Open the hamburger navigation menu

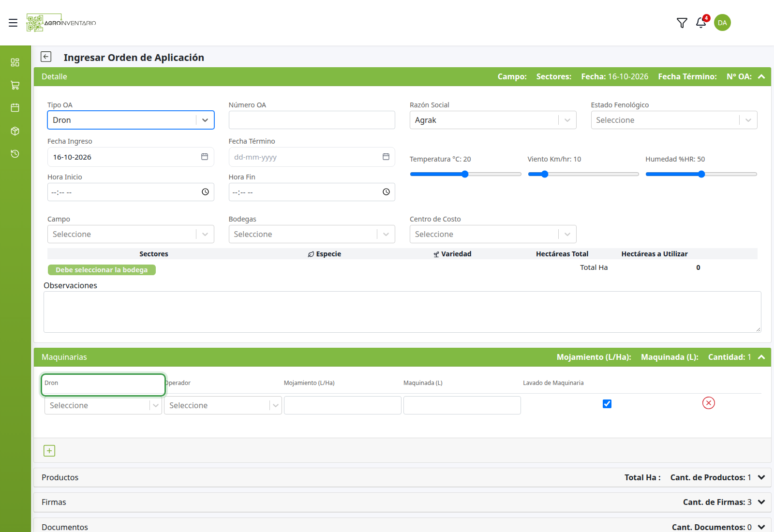pos(13,23)
